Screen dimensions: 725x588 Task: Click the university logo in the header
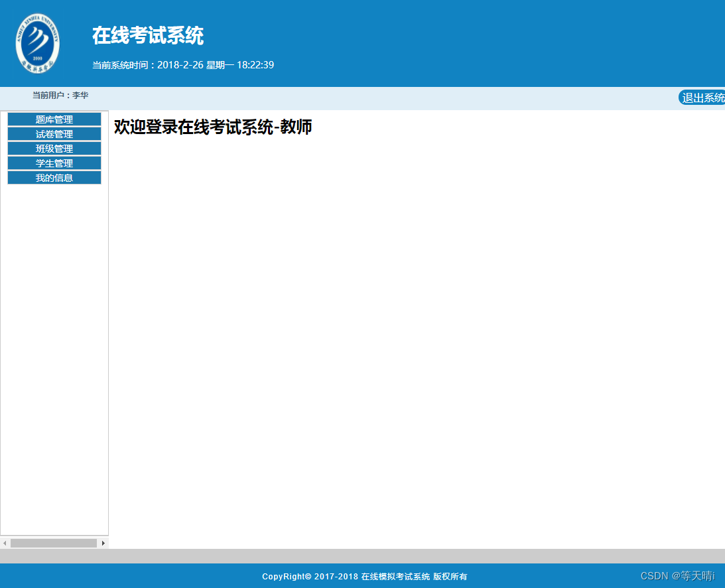pos(36,42)
